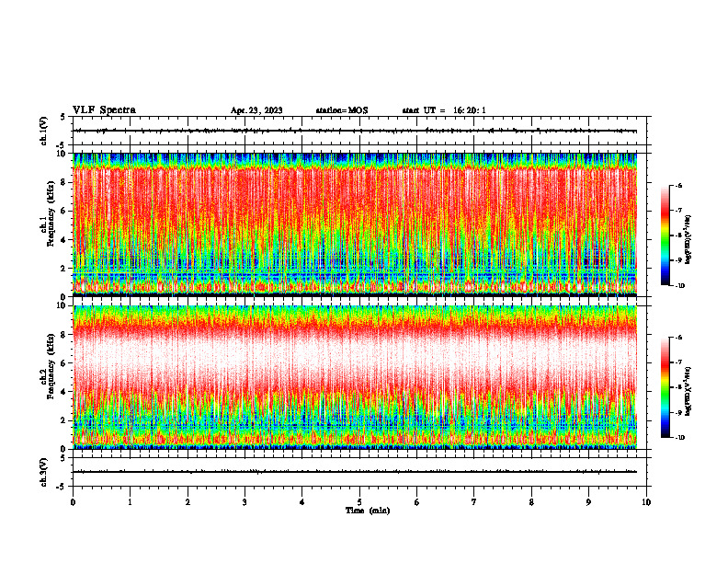Click the "5" tick on time axis
The image size is (728, 563).
pos(359,502)
